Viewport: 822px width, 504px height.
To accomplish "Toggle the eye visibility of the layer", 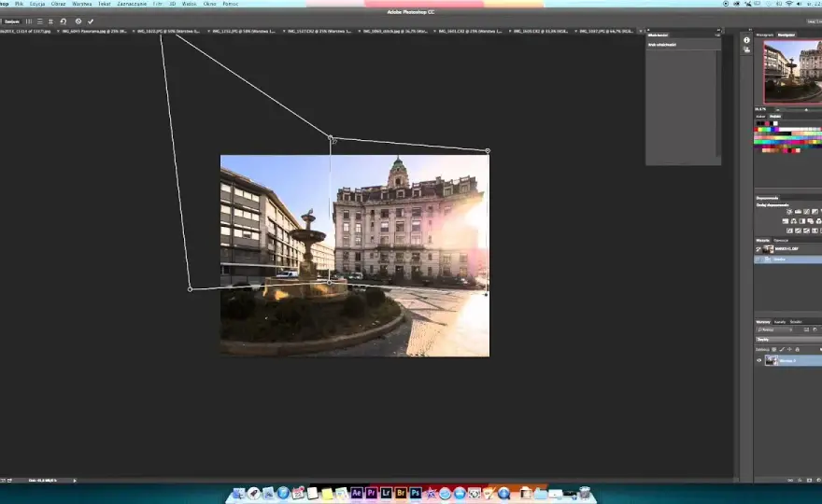I will point(759,360).
